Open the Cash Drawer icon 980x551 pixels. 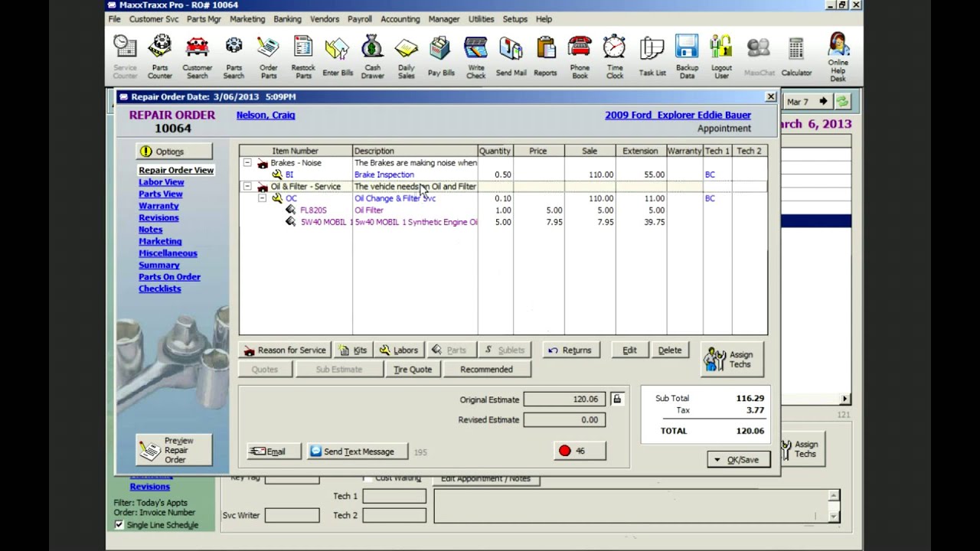(372, 57)
